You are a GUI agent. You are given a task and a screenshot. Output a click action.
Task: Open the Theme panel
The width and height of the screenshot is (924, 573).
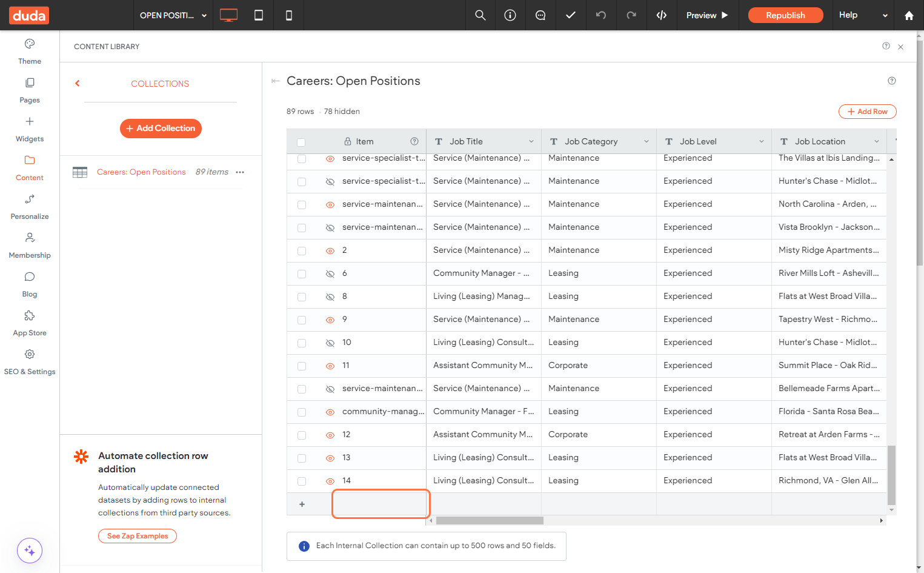[x=30, y=52]
